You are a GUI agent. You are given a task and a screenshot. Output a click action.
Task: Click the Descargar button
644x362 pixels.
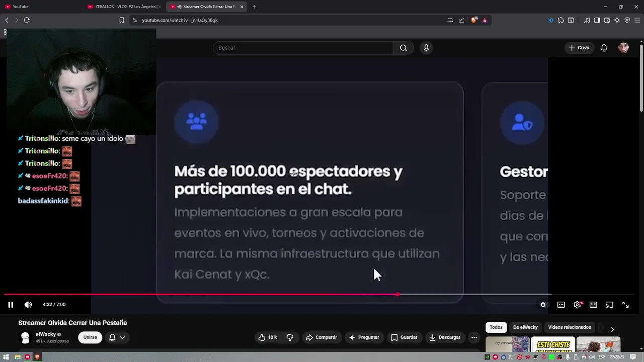pos(445,337)
